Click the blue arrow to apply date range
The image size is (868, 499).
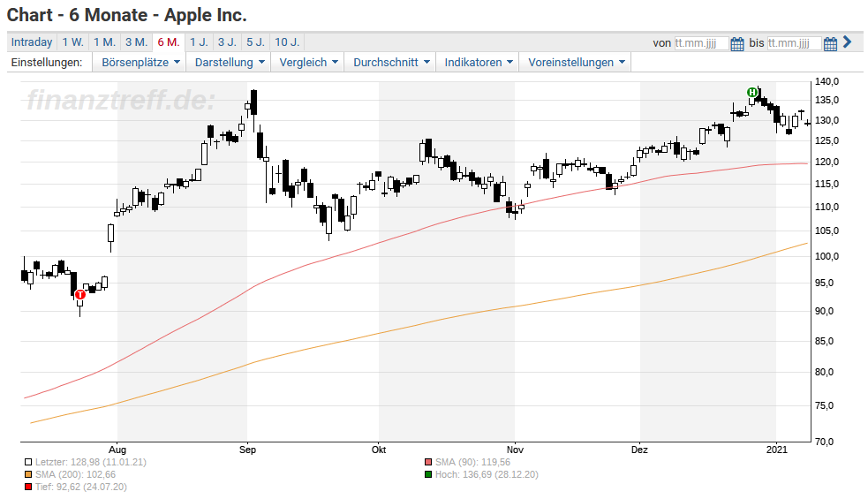pyautogui.click(x=847, y=42)
